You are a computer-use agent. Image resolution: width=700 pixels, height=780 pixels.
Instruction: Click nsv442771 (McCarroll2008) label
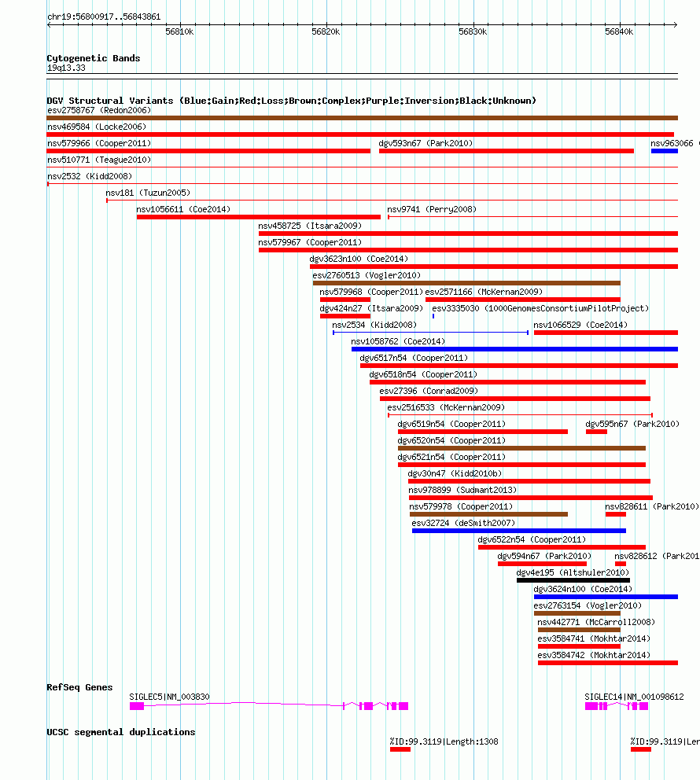tap(596, 622)
